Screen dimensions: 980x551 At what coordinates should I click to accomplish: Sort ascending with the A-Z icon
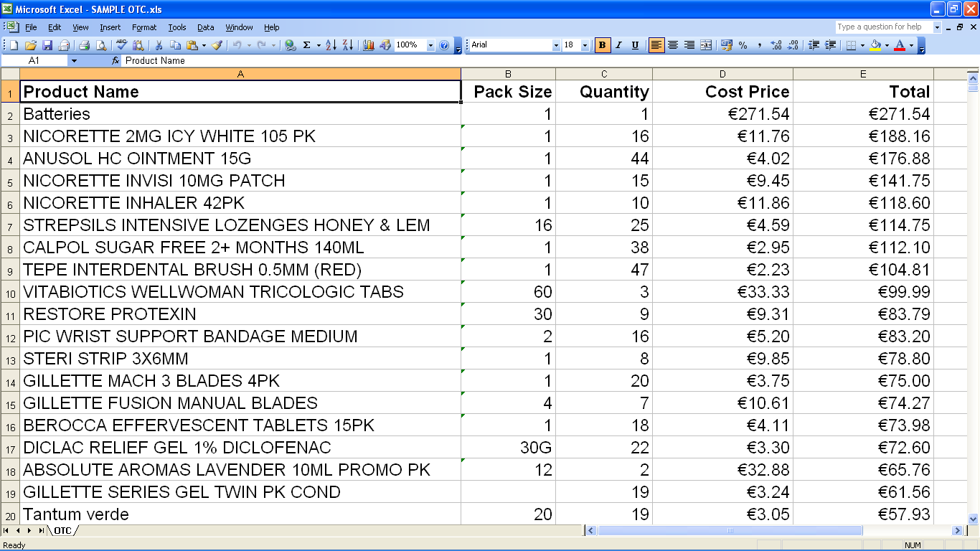(331, 45)
